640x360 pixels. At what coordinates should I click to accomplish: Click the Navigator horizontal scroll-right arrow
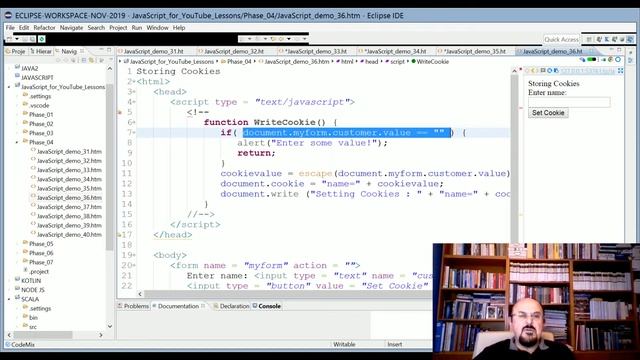[101, 335]
